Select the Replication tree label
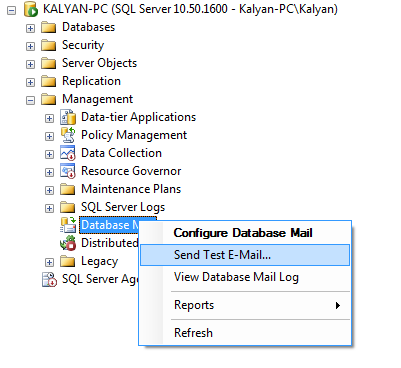Screen dimensions: 401x368 point(91,81)
